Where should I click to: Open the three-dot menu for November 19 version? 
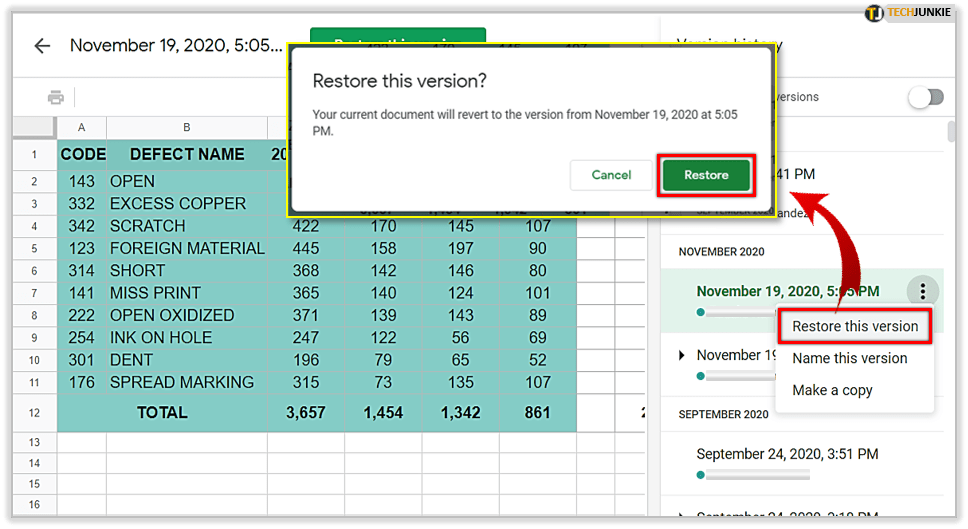(x=922, y=292)
